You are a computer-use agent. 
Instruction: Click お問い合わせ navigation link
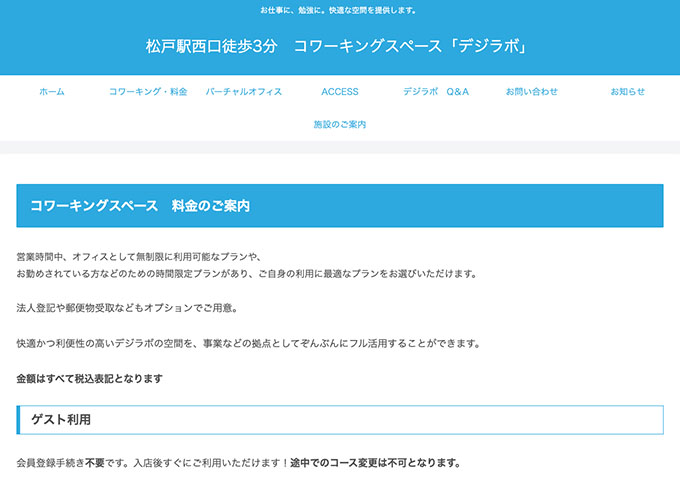532,91
